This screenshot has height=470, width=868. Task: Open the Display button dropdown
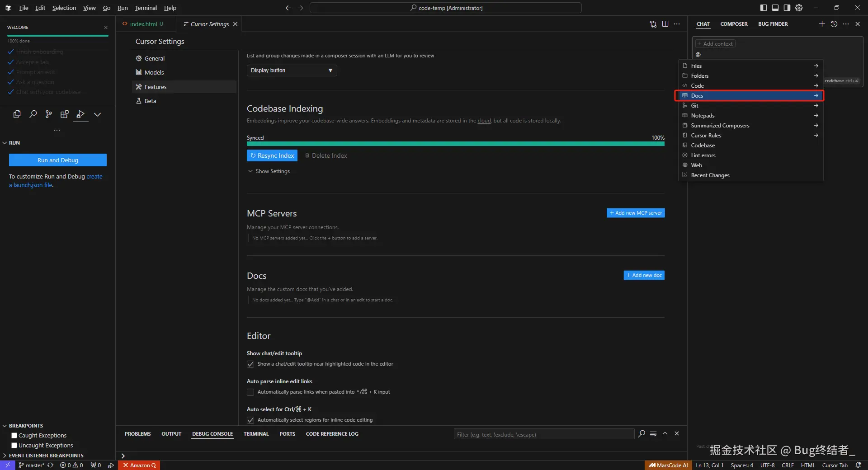coord(292,70)
